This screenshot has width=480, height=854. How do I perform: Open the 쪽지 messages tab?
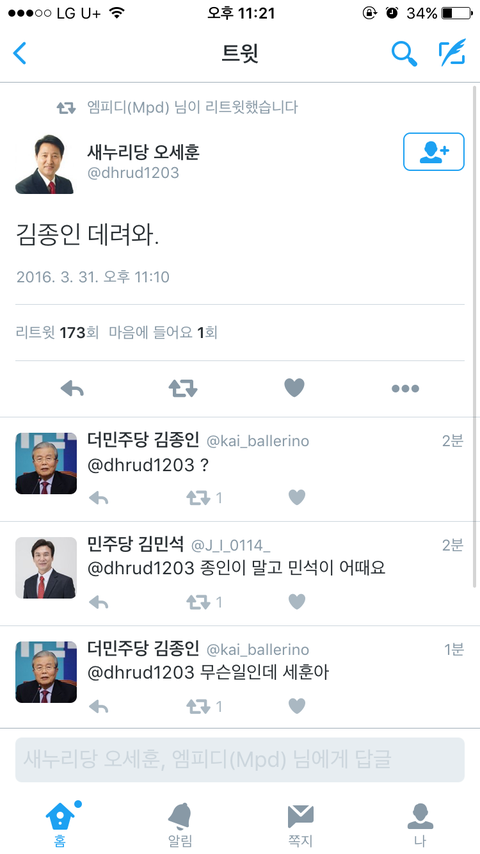click(300, 825)
